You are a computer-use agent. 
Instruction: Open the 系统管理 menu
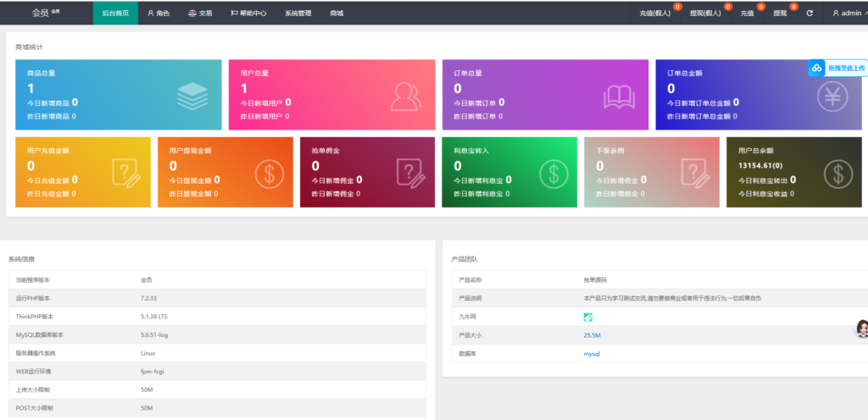[298, 14]
